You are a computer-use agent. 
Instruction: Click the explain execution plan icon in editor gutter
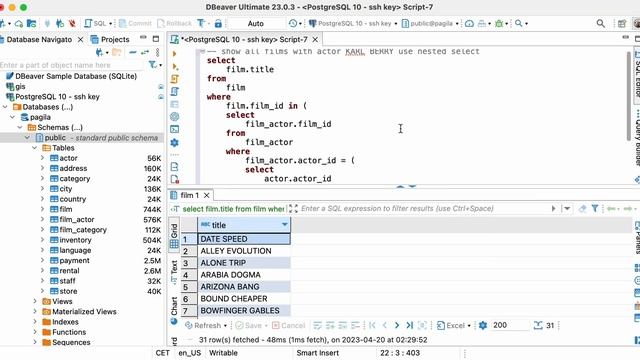click(x=175, y=91)
